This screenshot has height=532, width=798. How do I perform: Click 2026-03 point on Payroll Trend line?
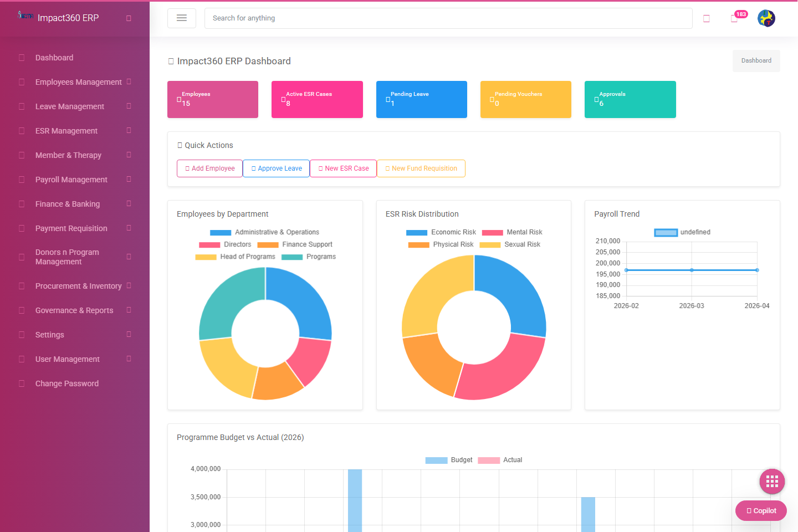tap(692, 270)
